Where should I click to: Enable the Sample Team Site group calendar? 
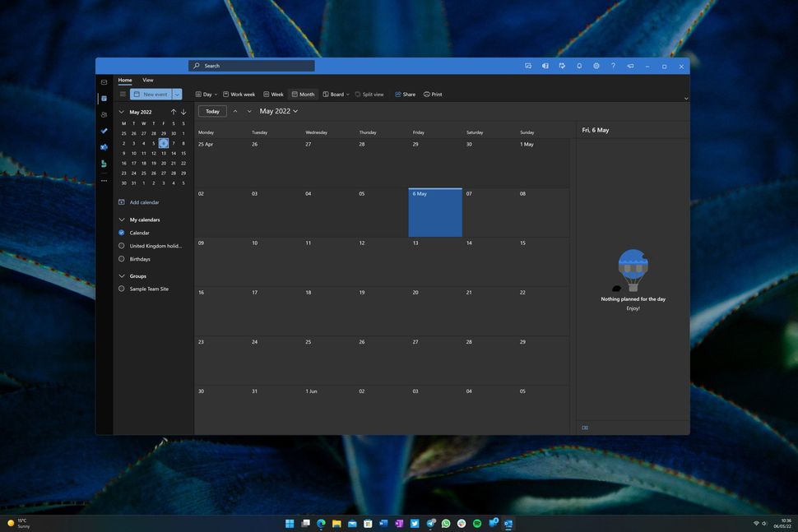coord(121,289)
